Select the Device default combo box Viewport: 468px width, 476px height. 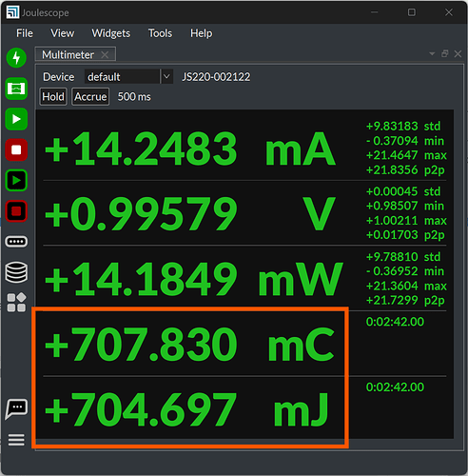(x=128, y=77)
